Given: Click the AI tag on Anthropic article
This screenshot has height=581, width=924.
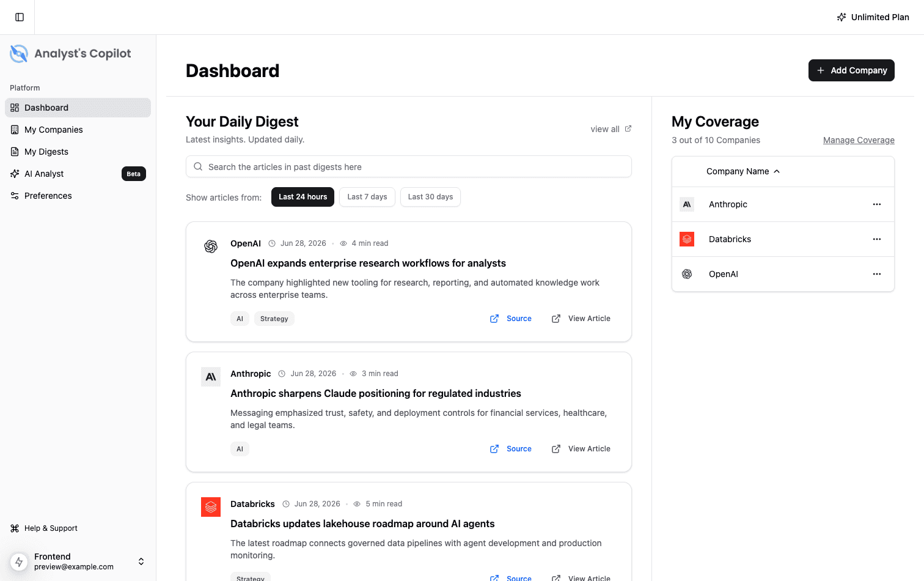Looking at the screenshot, I should point(240,449).
